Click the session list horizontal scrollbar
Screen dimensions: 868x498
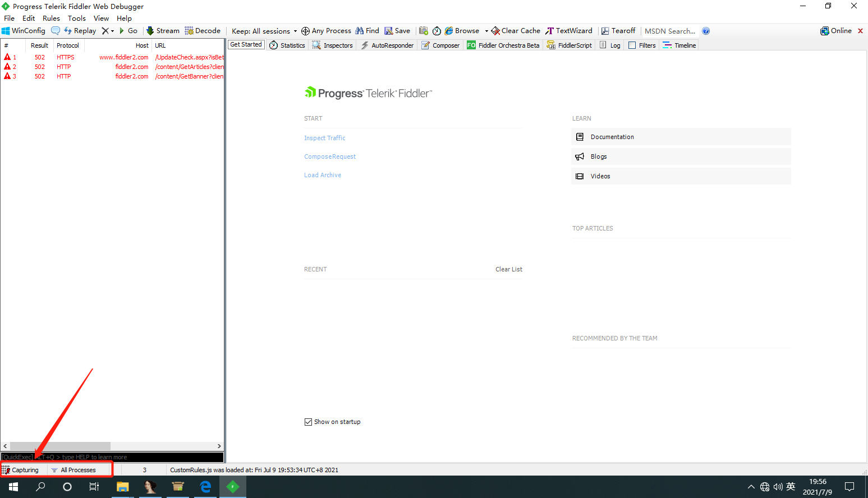pyautogui.click(x=112, y=446)
